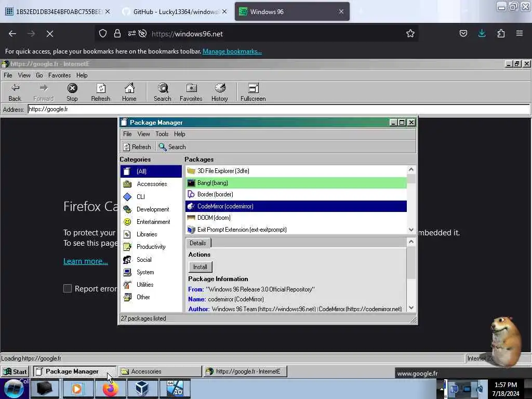
Task: Click Windows Start orb
Action: click(x=14, y=389)
